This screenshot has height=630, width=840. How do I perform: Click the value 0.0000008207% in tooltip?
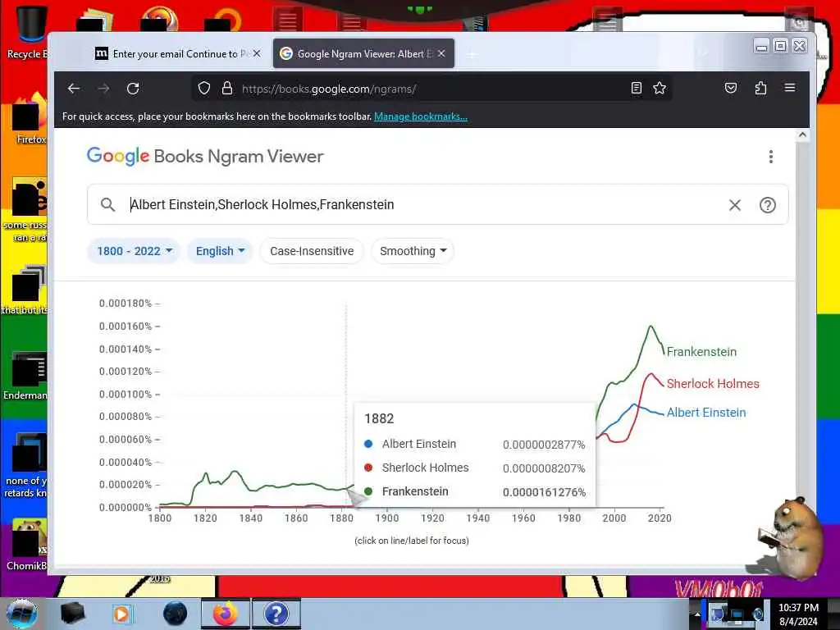coord(545,468)
